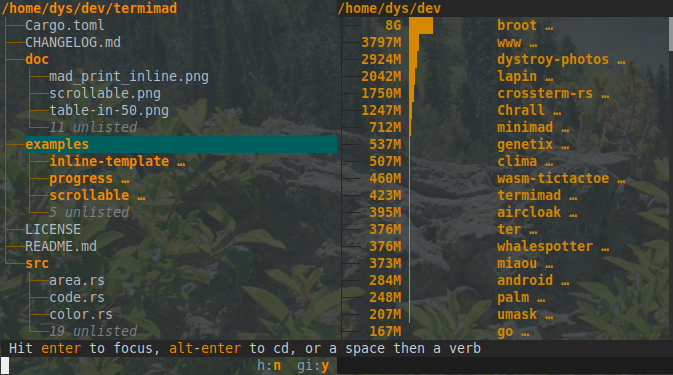
Task: Expand the scrollable folder in examples
Action: (x=89, y=195)
